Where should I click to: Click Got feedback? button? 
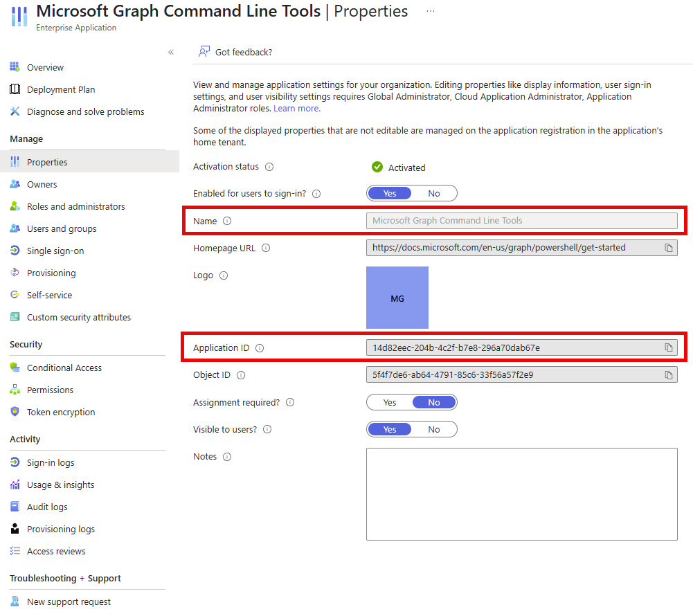[235, 52]
